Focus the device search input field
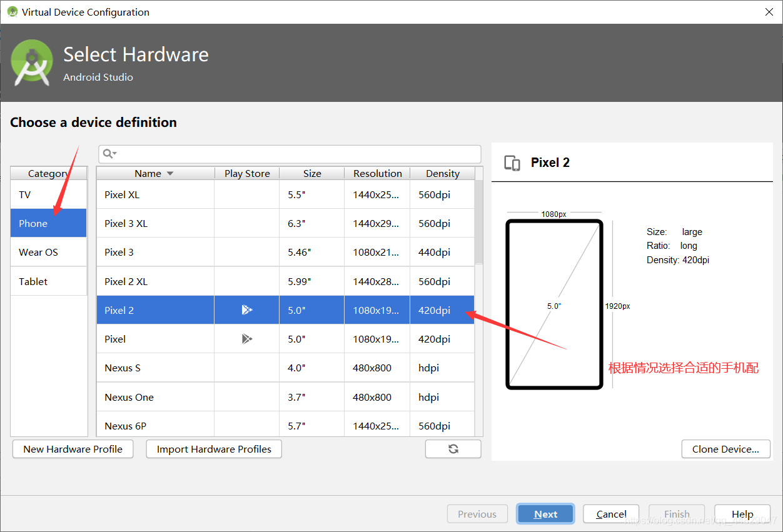783x532 pixels. click(x=290, y=154)
